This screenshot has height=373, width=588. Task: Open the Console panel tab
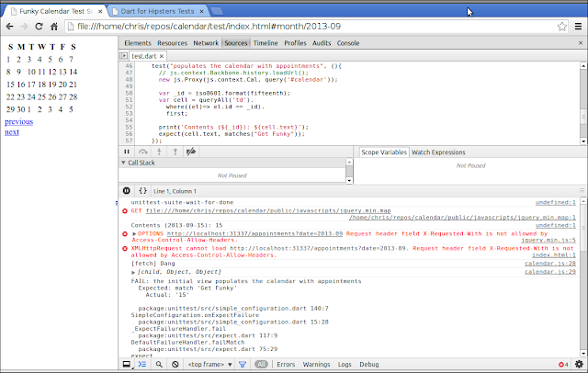(x=348, y=43)
